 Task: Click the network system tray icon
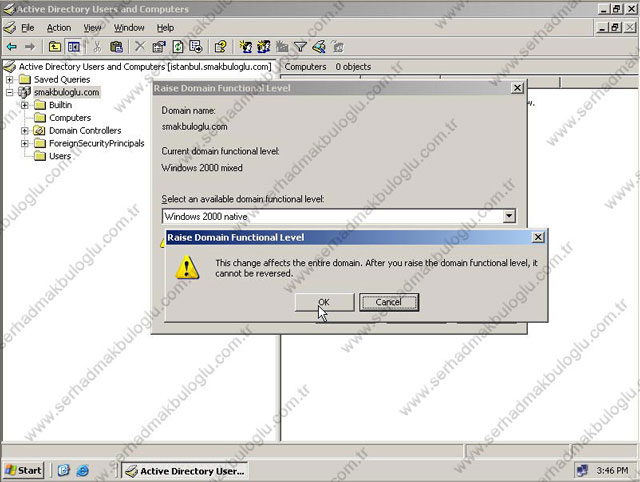click(582, 471)
